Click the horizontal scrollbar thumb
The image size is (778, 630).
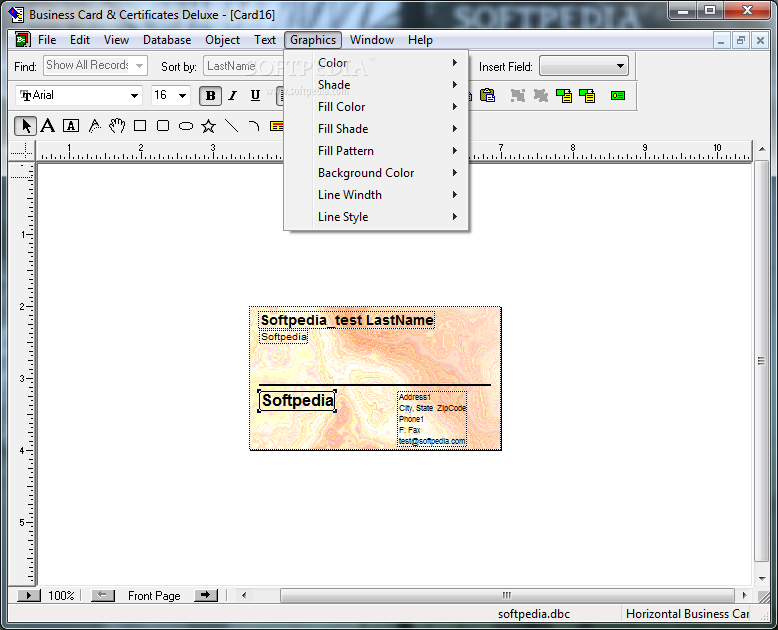507,595
